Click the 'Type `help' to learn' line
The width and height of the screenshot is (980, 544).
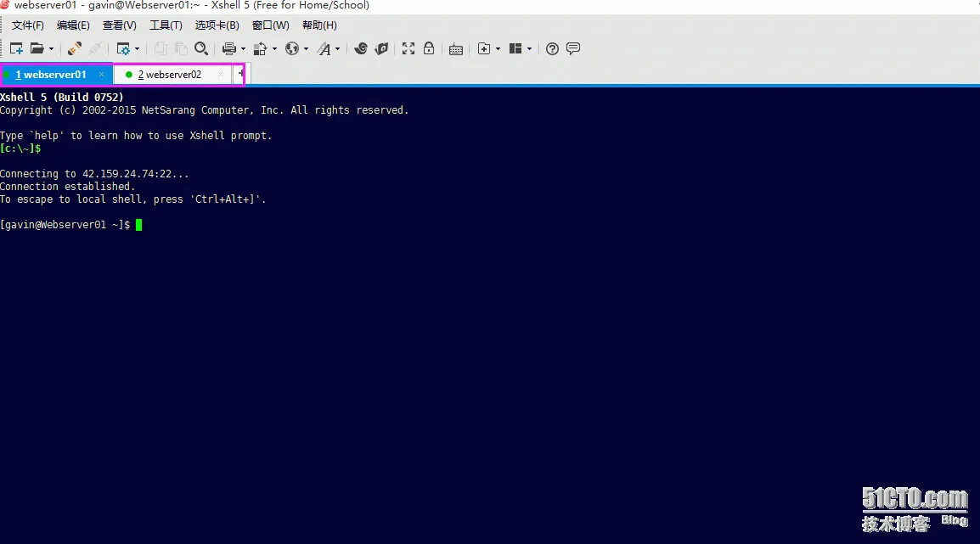click(x=136, y=136)
